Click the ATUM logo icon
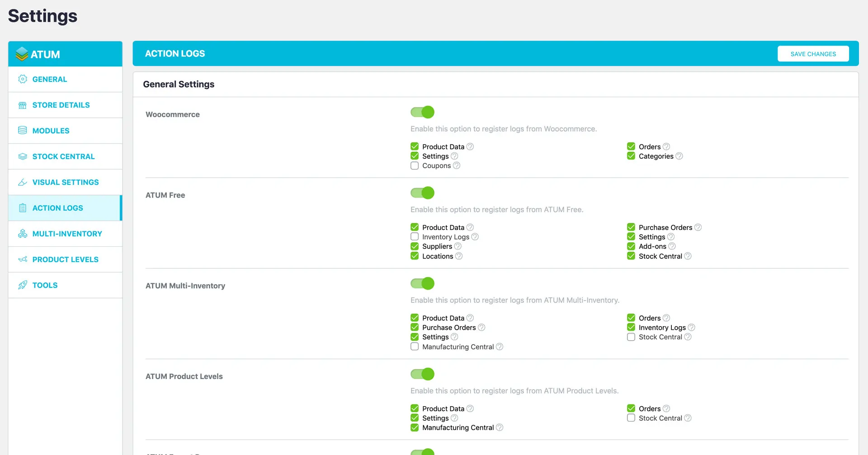This screenshot has width=868, height=455. pos(22,54)
